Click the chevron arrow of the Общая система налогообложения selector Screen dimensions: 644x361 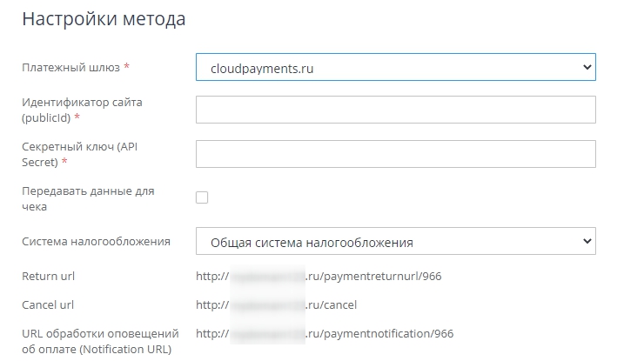586,241
